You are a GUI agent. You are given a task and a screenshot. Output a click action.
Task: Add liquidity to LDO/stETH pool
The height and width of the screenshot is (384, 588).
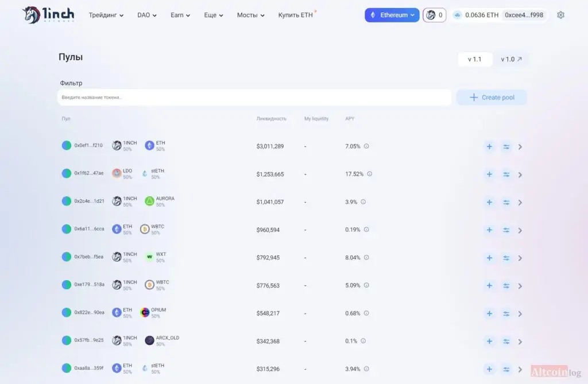(489, 174)
